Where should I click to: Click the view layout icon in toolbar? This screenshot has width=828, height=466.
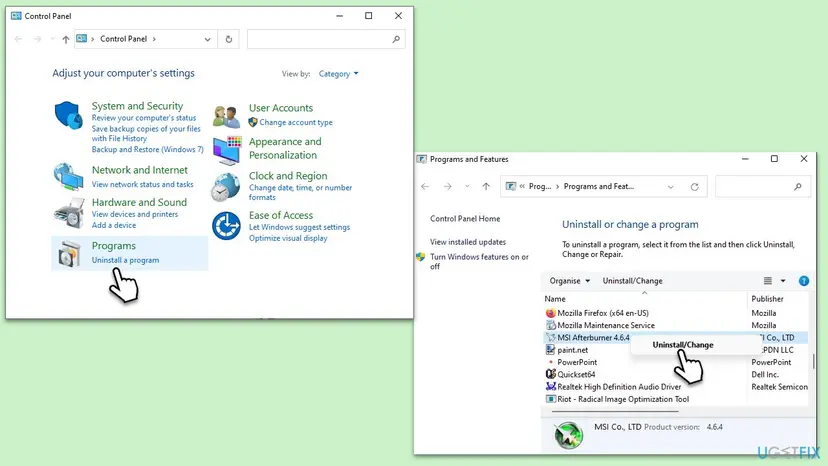click(768, 281)
